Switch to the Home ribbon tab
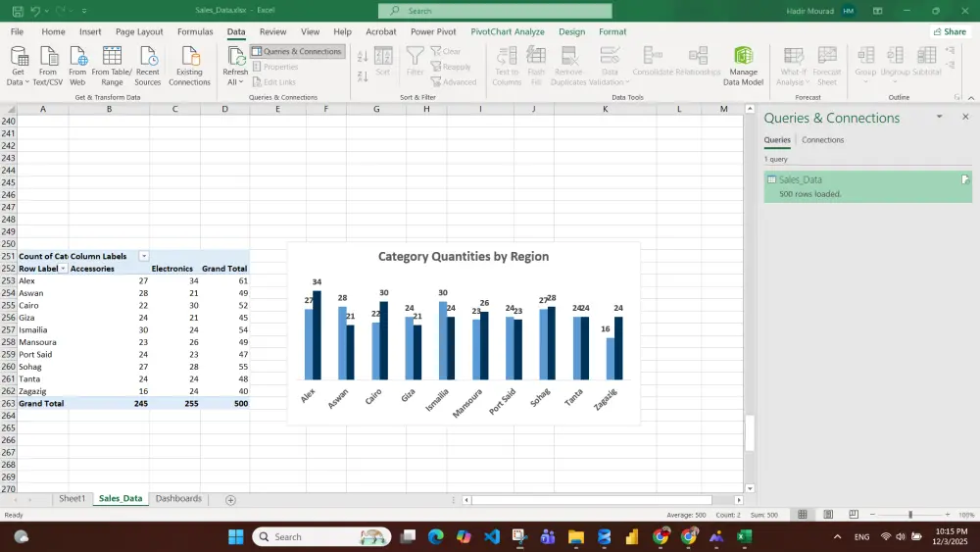 pos(53,32)
